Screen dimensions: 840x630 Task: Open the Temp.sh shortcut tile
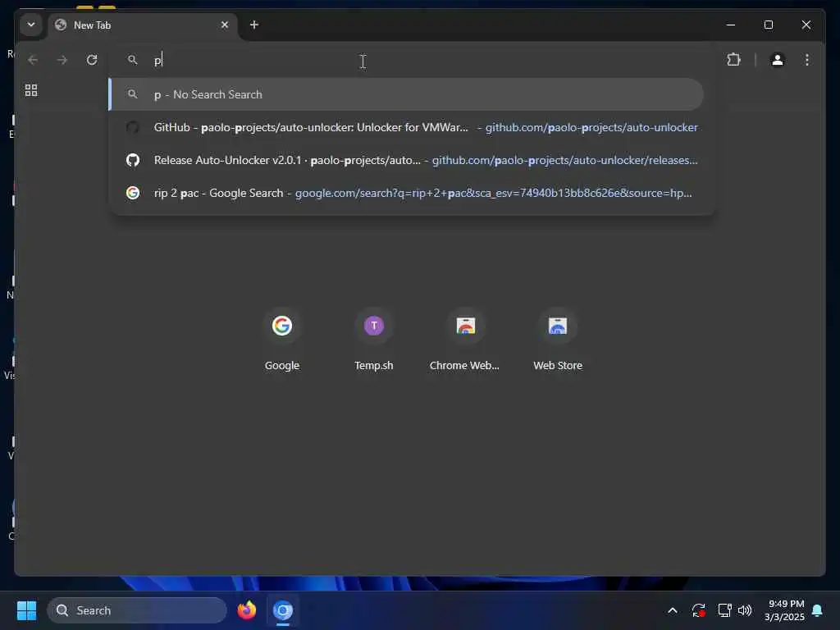pos(374,340)
